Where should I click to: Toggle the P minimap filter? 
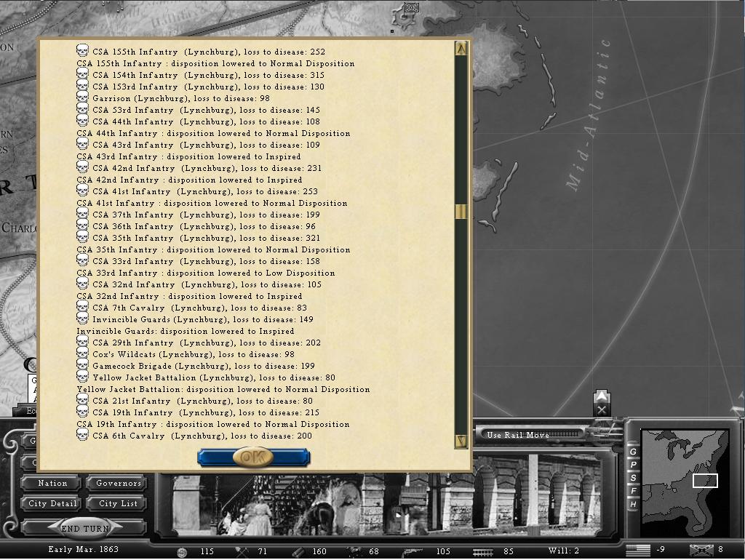(633, 465)
